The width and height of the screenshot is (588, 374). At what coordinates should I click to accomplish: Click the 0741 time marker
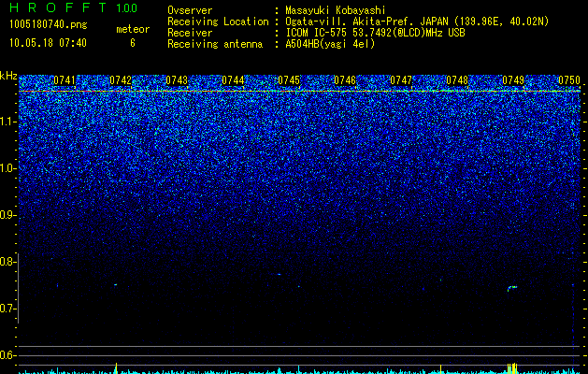(65, 80)
